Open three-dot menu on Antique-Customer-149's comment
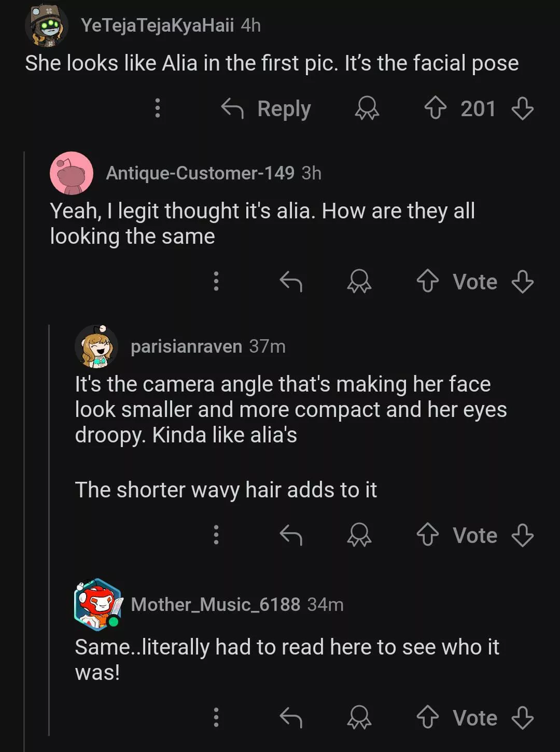The height and width of the screenshot is (752, 560). pyautogui.click(x=216, y=282)
